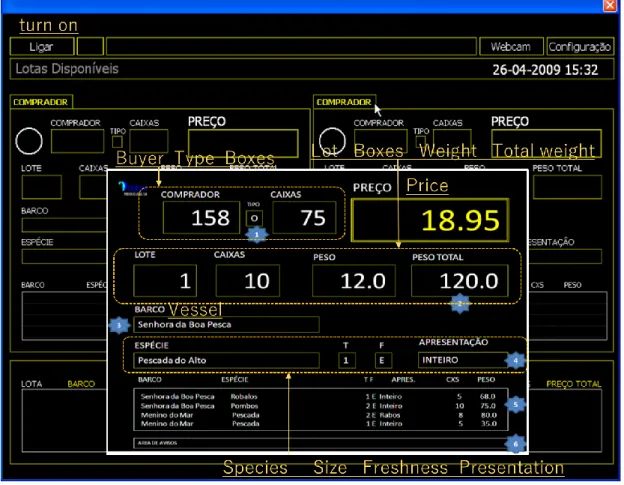Click the lot CAIXAS value 10 field

(249, 282)
